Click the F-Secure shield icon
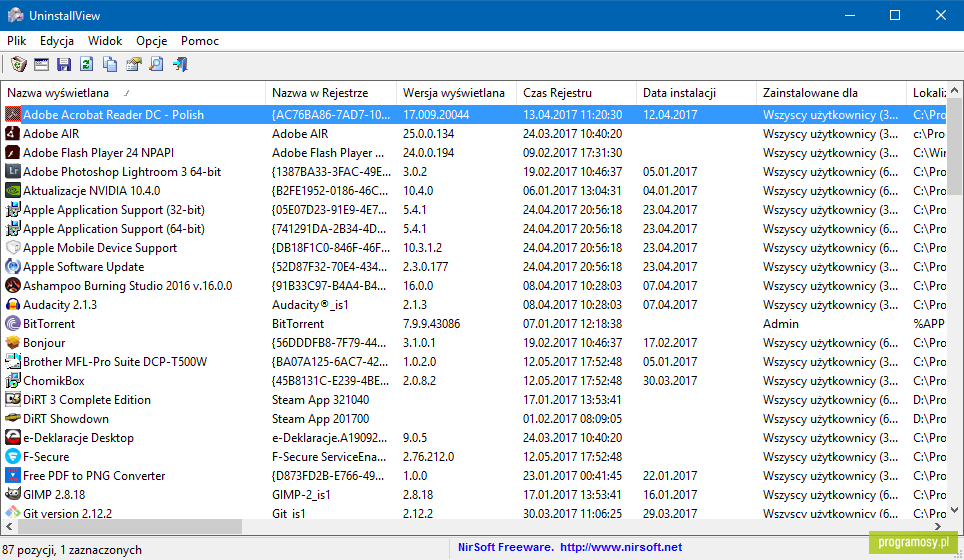The image size is (964, 560). coord(12,457)
